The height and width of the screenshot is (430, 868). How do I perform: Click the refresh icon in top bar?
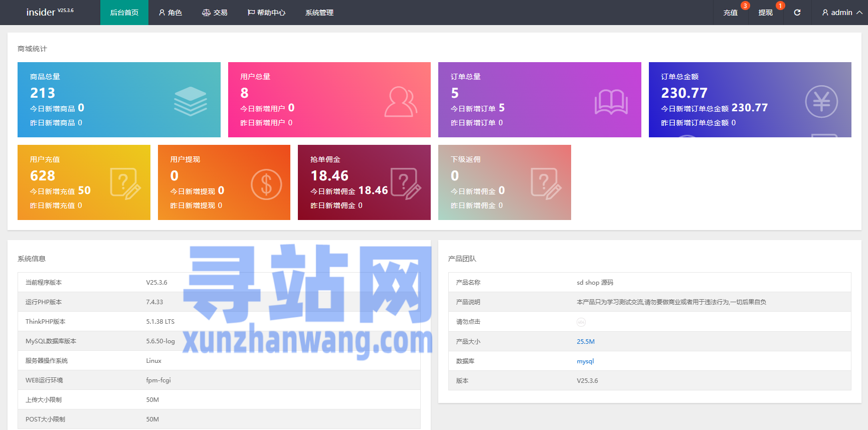coord(797,13)
